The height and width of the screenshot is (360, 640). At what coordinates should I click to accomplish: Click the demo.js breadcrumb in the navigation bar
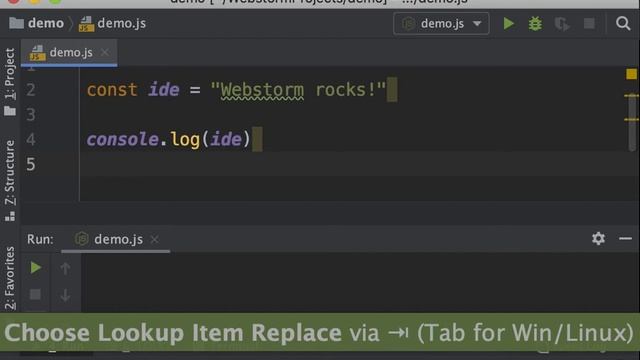tap(113, 23)
